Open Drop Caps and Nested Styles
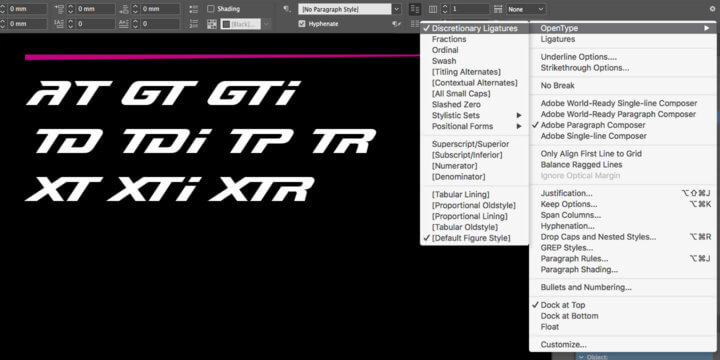Screen dimensions: 720x360 point(623,237)
